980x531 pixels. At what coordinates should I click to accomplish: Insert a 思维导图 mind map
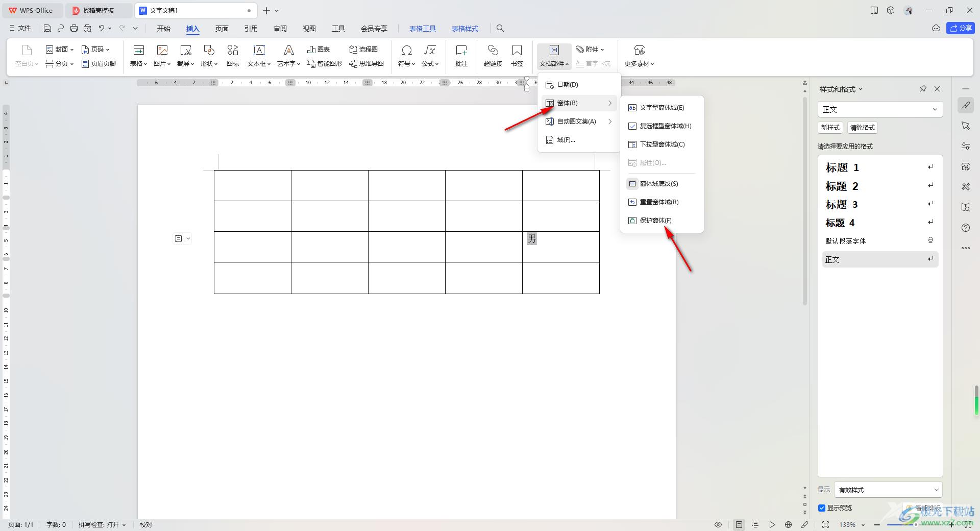click(x=366, y=64)
